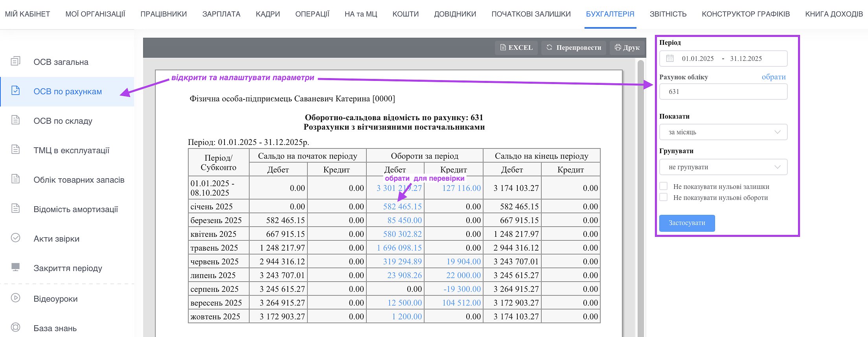This screenshot has height=337, width=868.
Task: Click the Відомість амортизації document icon
Action: (x=15, y=209)
